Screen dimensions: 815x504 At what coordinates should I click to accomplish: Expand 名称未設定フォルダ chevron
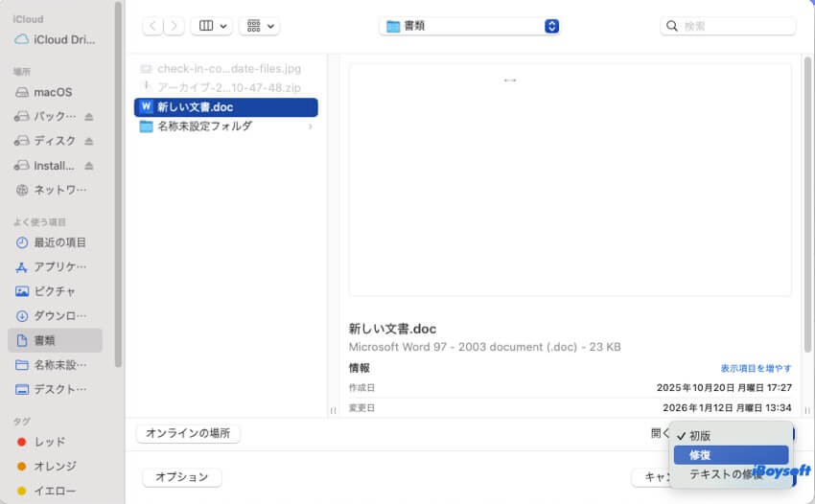point(311,126)
